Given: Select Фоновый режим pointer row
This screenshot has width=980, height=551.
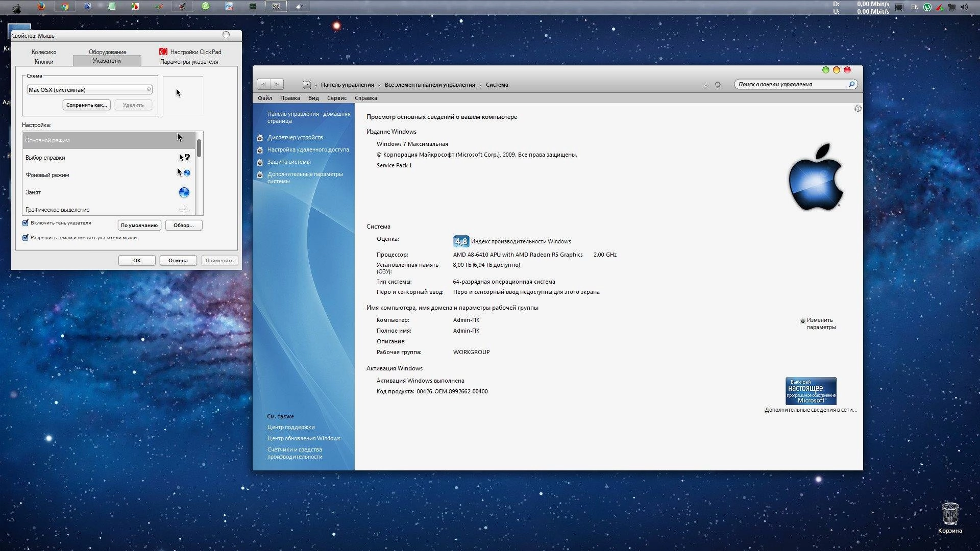Looking at the screenshot, I should (109, 175).
